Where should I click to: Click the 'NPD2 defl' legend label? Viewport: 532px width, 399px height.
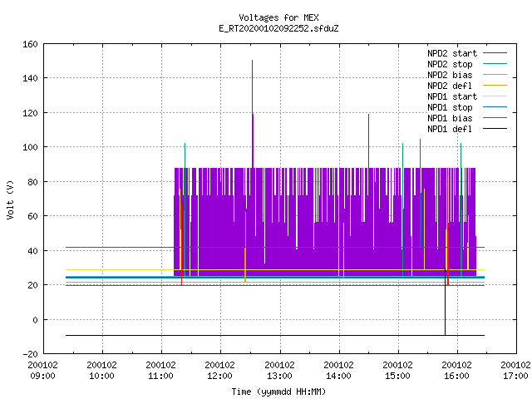coord(450,86)
